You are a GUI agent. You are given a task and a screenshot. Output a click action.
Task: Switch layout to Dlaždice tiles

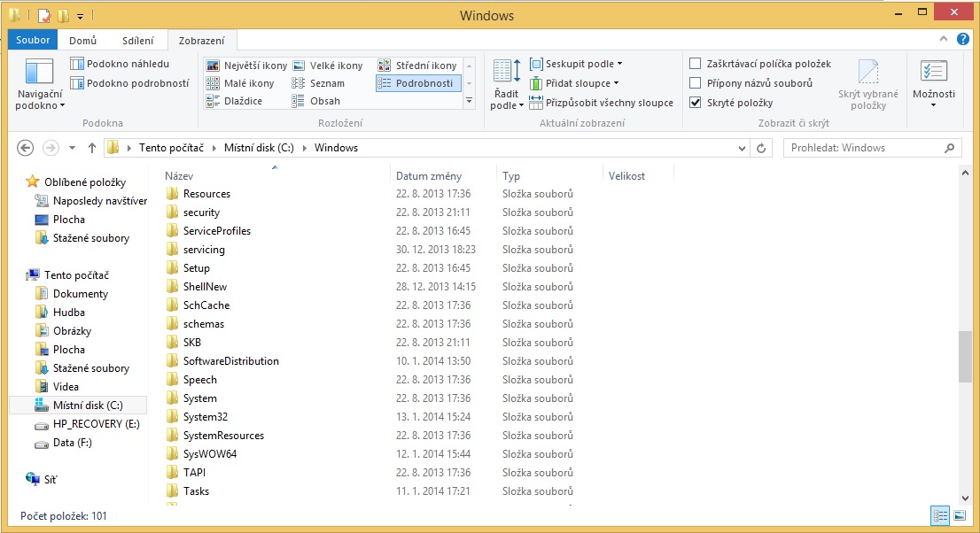(234, 101)
